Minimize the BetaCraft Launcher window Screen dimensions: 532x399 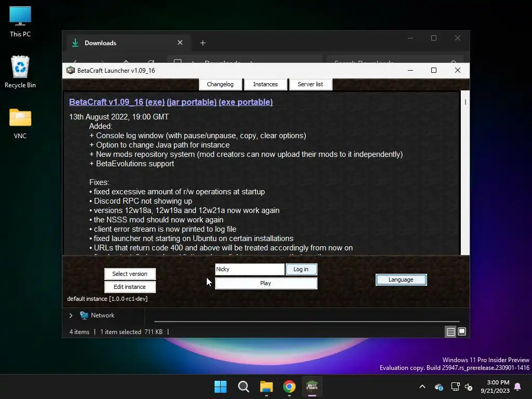click(x=410, y=70)
